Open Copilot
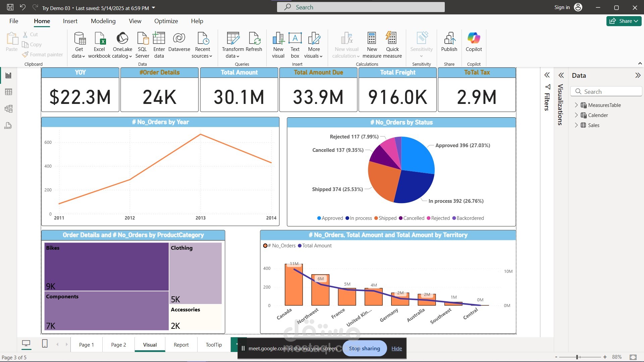 (x=474, y=42)
